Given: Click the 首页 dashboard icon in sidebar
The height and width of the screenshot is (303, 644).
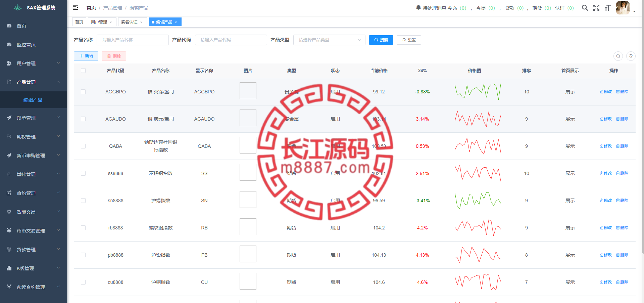Looking at the screenshot, I should tap(9, 26).
